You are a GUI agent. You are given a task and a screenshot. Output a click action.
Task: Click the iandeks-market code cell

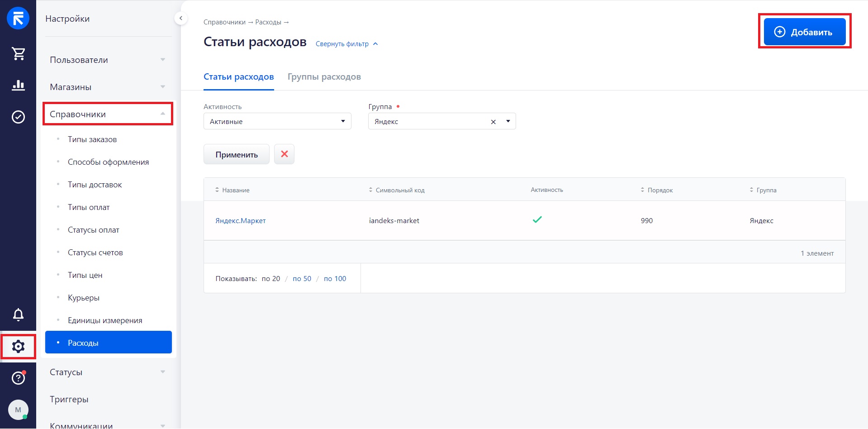[394, 221]
